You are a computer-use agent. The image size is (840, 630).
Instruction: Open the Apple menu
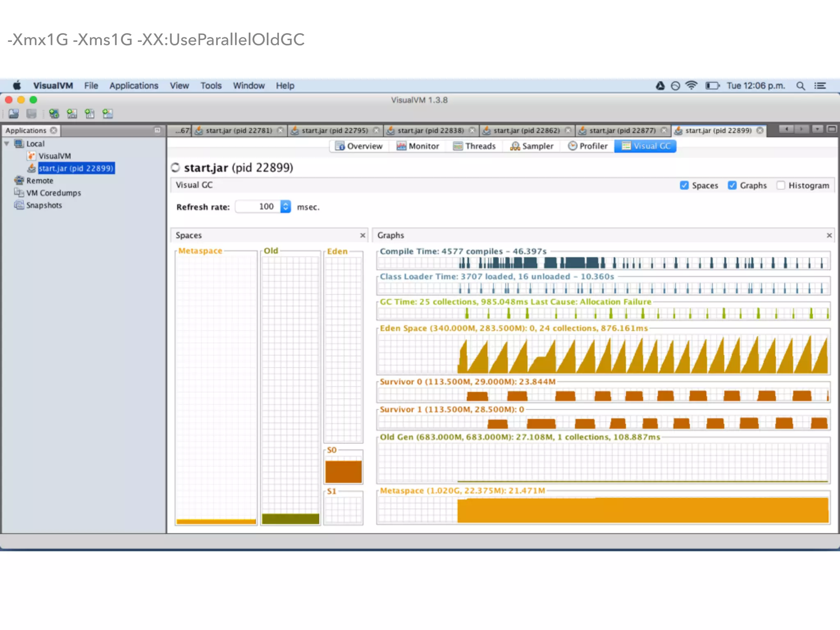pyautogui.click(x=17, y=86)
